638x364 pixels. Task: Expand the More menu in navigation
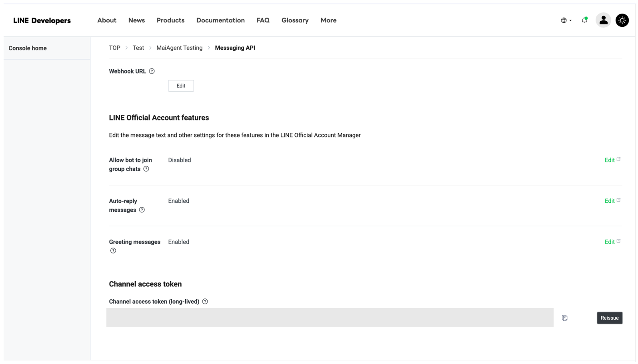click(x=328, y=20)
